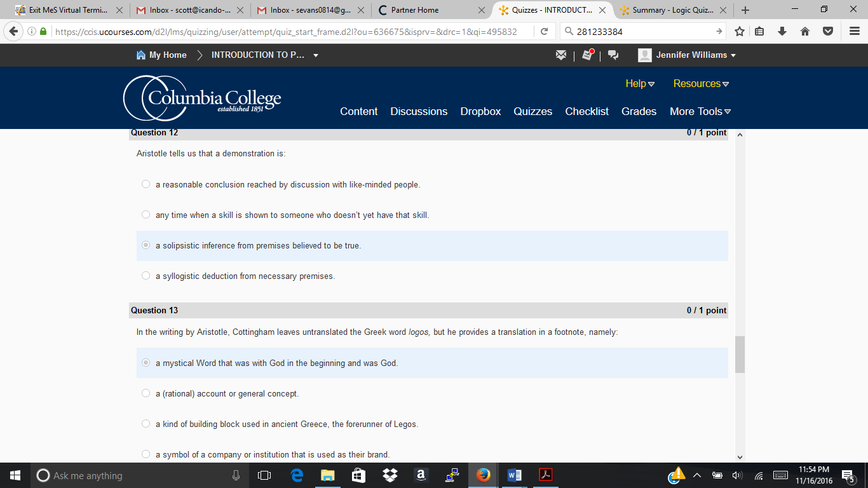The width and height of the screenshot is (868, 488).
Task: Open the Checklist nav link
Action: 587,111
